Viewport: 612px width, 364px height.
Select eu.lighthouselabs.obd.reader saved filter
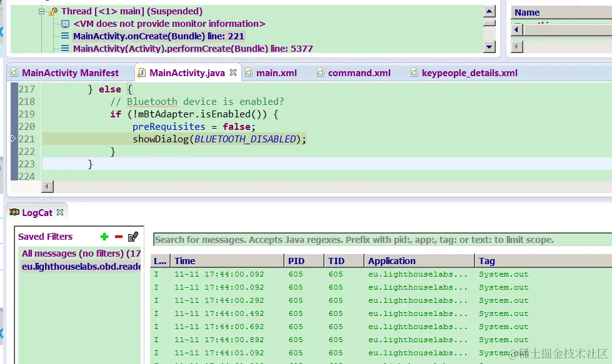(x=81, y=267)
